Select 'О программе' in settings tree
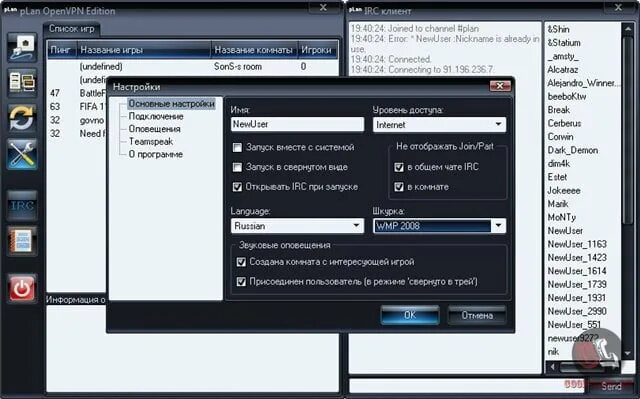This screenshot has height=399, width=640. click(x=156, y=154)
